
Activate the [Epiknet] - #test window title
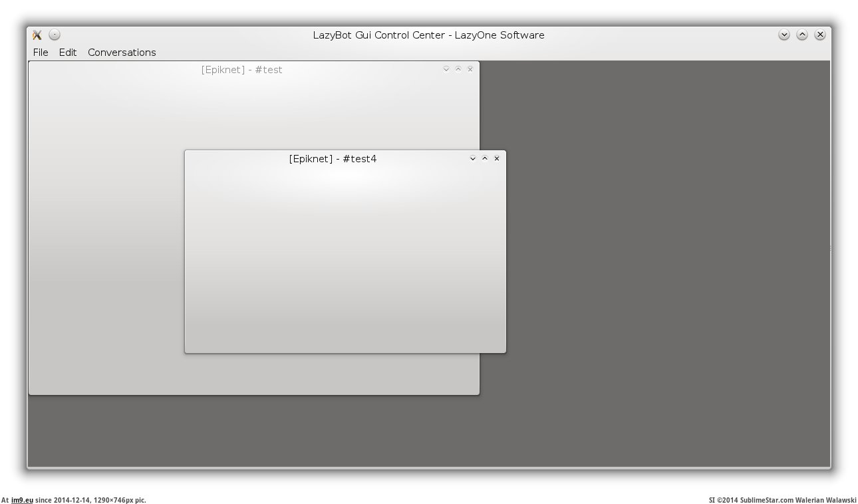point(242,70)
